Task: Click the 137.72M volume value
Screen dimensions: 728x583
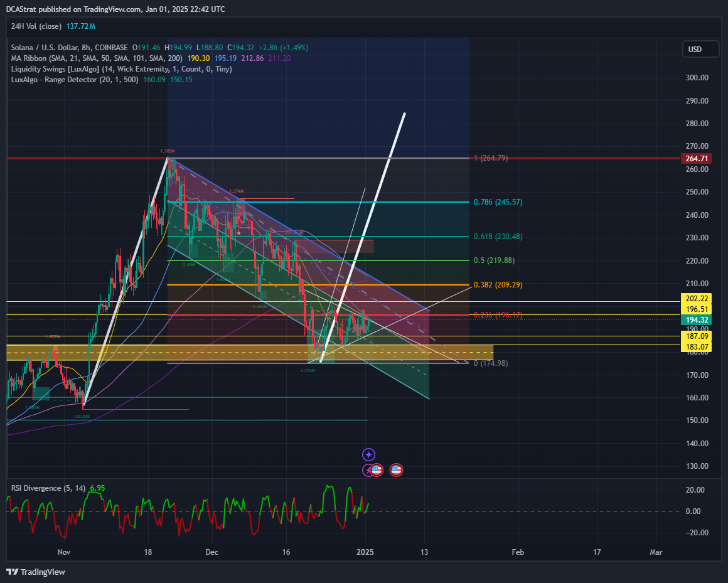Action: point(81,26)
